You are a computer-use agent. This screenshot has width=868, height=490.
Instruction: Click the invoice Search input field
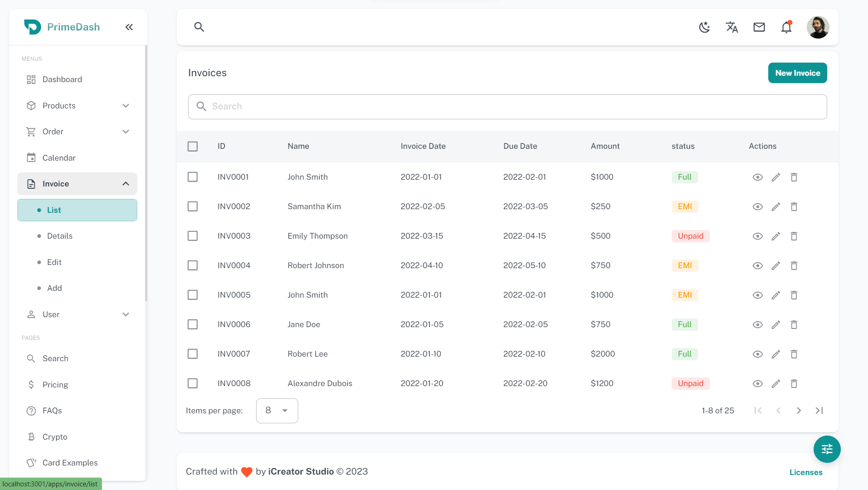(x=508, y=107)
